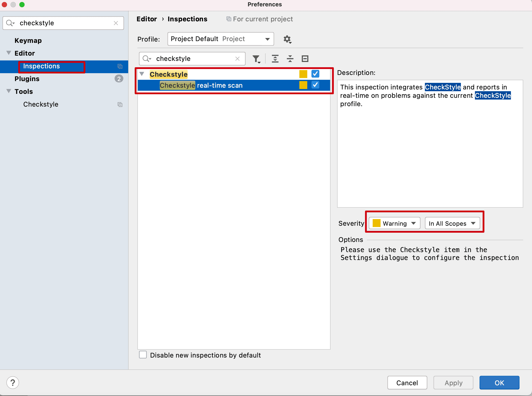532x396 pixels.
Task: Enable Disable new inspections by default
Action: pyautogui.click(x=143, y=355)
